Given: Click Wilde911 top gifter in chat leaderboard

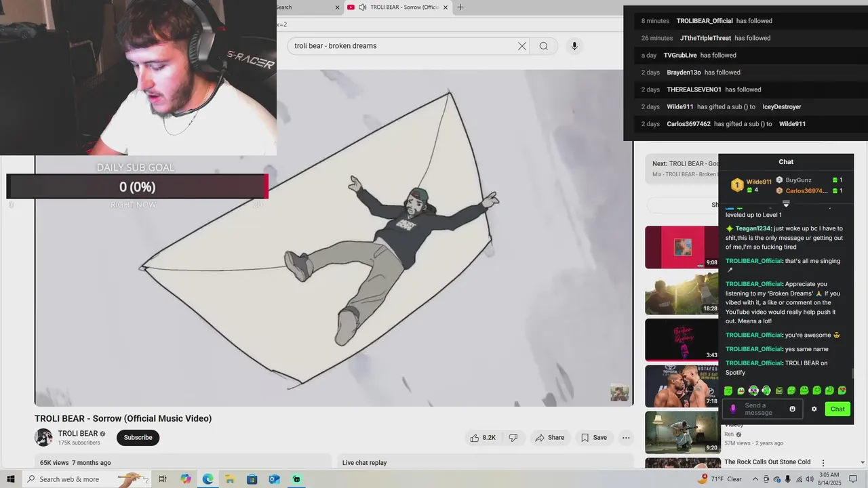Looking at the screenshot, I should (x=758, y=182).
